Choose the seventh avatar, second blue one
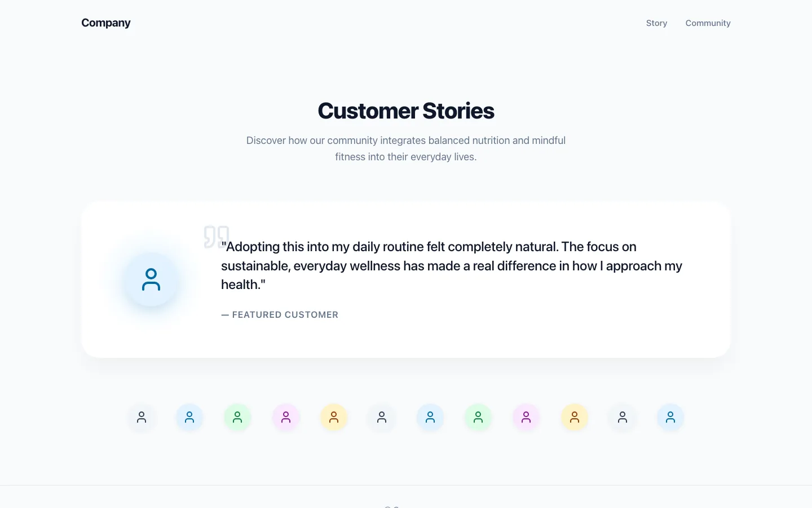Image resolution: width=812 pixels, height=508 pixels. 430,418
